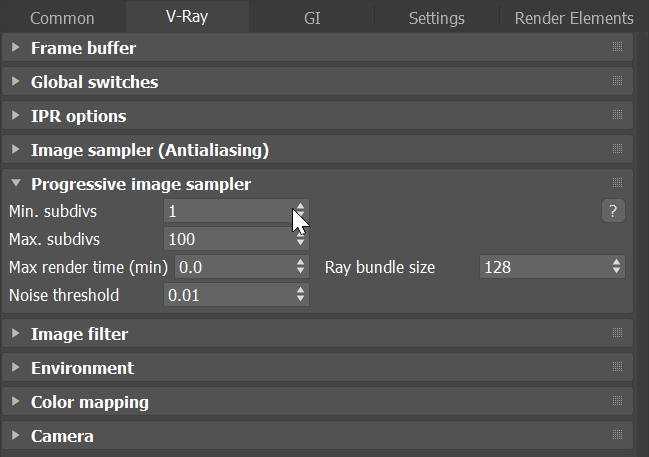This screenshot has height=457, width=649.
Task: Click the Noise threshold value field
Action: [x=226, y=295]
